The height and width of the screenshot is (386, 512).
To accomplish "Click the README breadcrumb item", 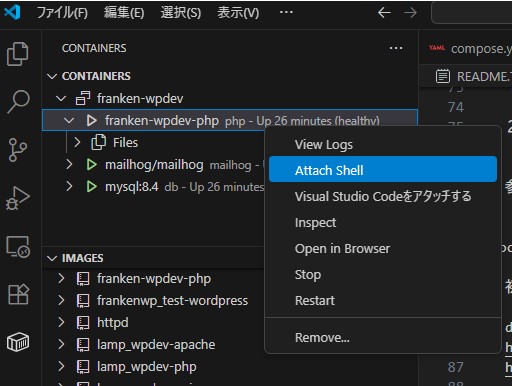I will (x=473, y=76).
